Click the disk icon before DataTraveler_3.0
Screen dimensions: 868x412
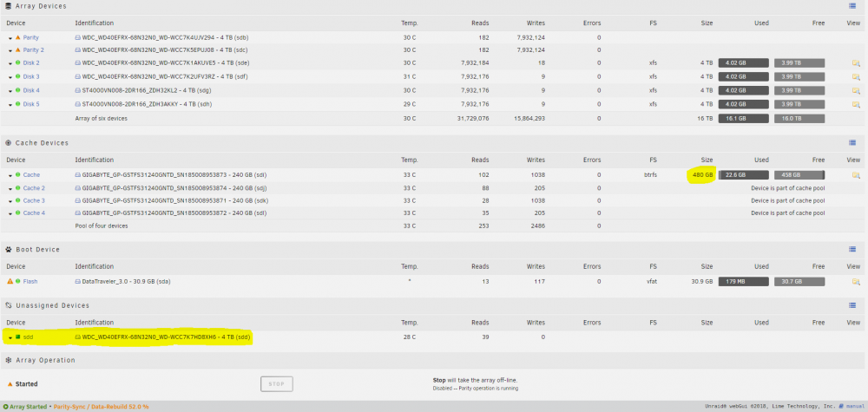point(78,281)
